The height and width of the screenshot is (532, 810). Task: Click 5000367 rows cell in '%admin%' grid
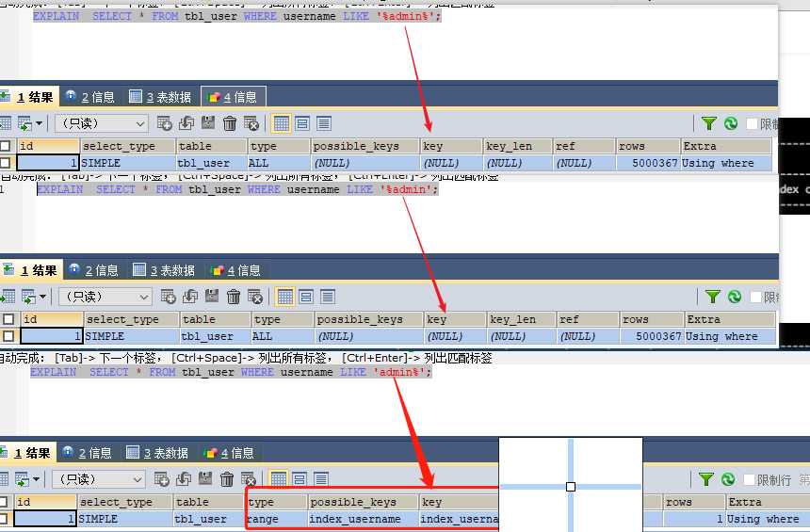[648, 163]
